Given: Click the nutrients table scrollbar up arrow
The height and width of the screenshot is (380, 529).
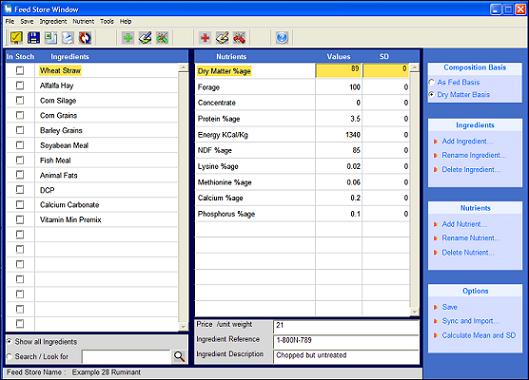Looking at the screenshot, I should point(414,67).
